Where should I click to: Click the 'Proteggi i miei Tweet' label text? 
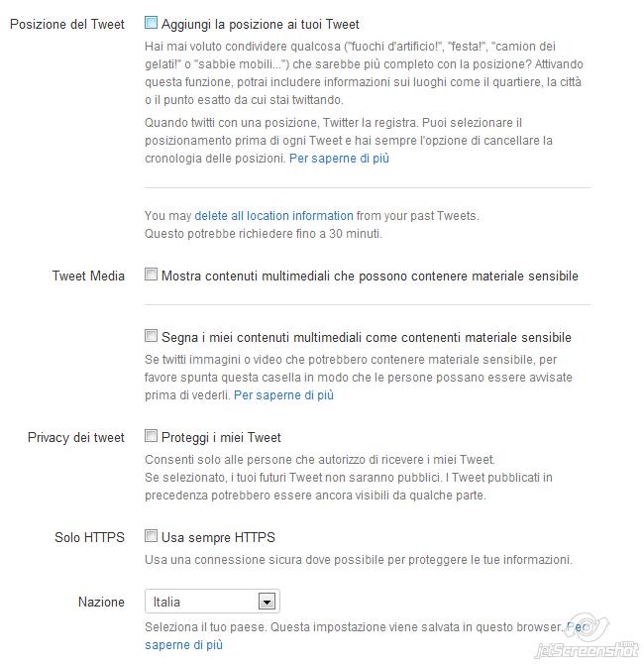click(x=221, y=437)
